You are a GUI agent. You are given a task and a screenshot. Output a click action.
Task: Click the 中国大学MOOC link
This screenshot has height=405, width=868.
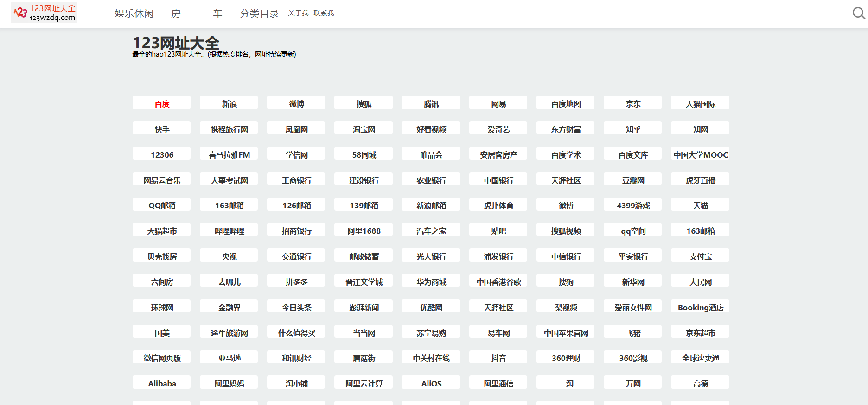(x=701, y=154)
